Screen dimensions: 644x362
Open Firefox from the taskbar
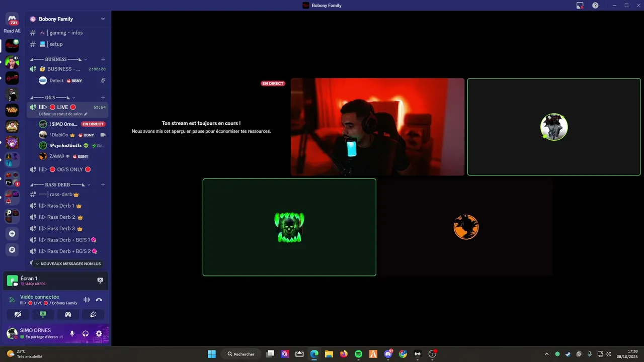[344, 354]
